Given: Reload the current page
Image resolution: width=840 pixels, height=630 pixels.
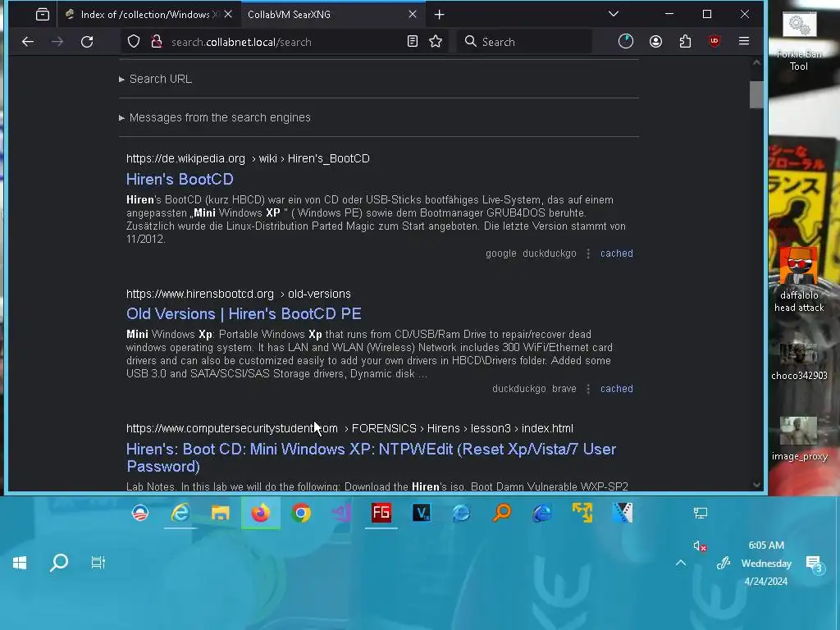Looking at the screenshot, I should [87, 41].
